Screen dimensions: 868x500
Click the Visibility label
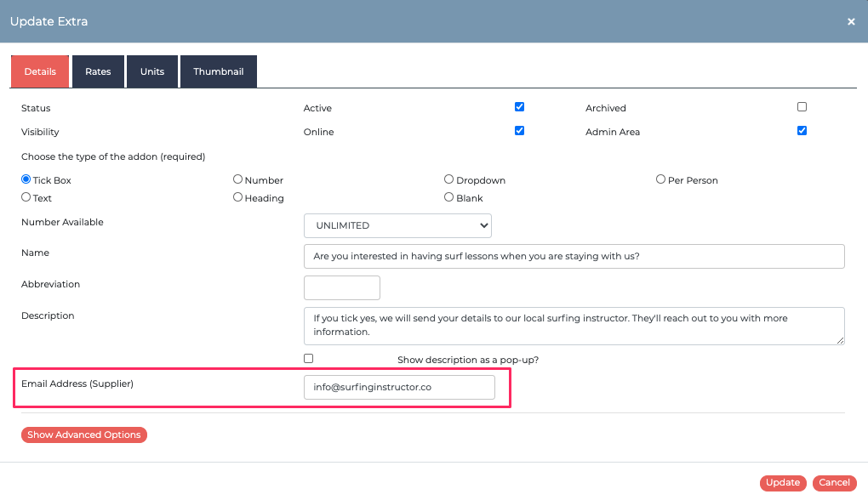[x=40, y=132]
